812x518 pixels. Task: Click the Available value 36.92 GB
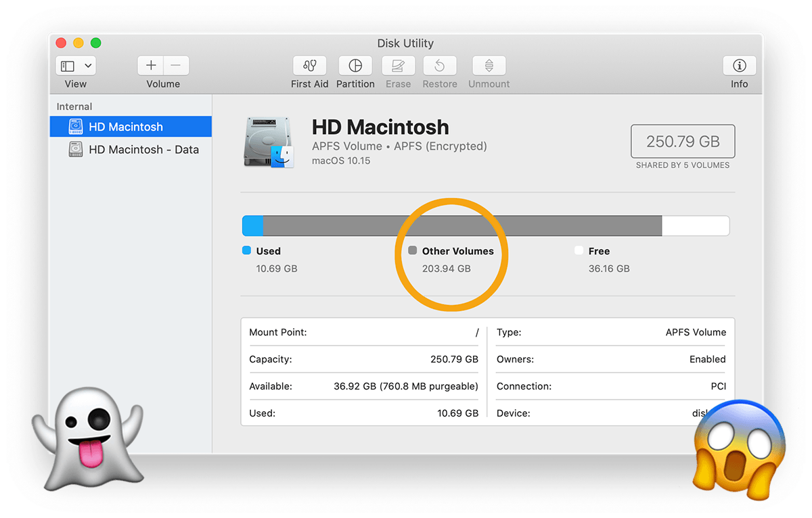click(406, 386)
